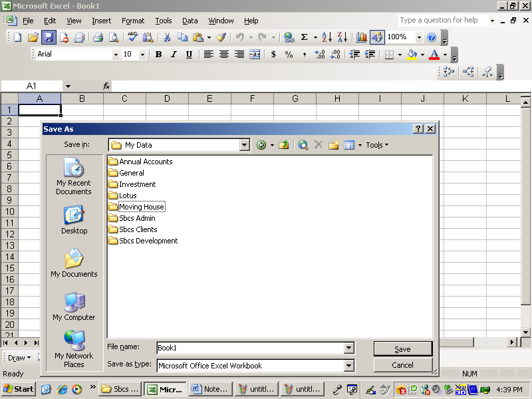This screenshot has height=399, width=532.
Task: Toggle Underline formatting
Action: [x=189, y=55]
